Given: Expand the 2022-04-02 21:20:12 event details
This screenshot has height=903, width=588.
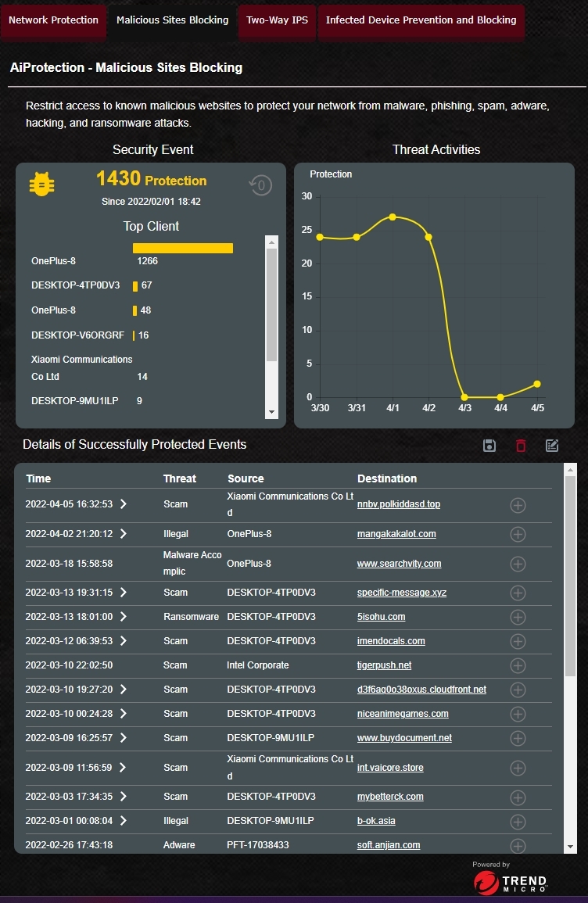Looking at the screenshot, I should (x=124, y=534).
